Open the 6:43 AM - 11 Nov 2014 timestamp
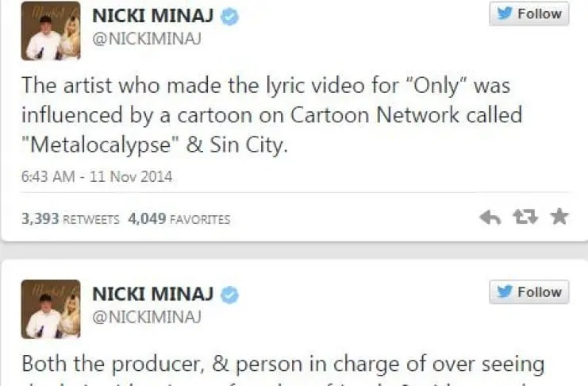Image resolution: width=588 pixels, height=386 pixels. pyautogui.click(x=96, y=176)
